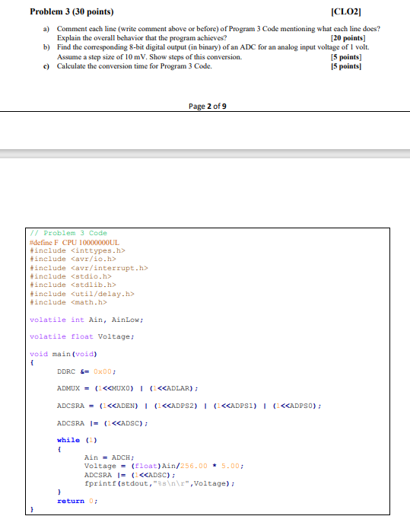Click text 'Explain the overall behavior that the program achieves?'
Viewport: 410px width, 532px height.
141,38
